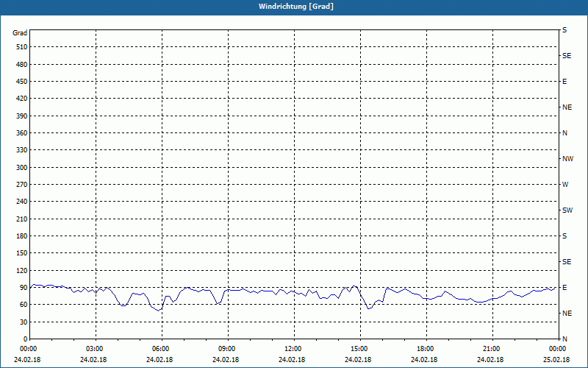Select the "510" y-axis value
588x368 pixels.
click(x=22, y=47)
